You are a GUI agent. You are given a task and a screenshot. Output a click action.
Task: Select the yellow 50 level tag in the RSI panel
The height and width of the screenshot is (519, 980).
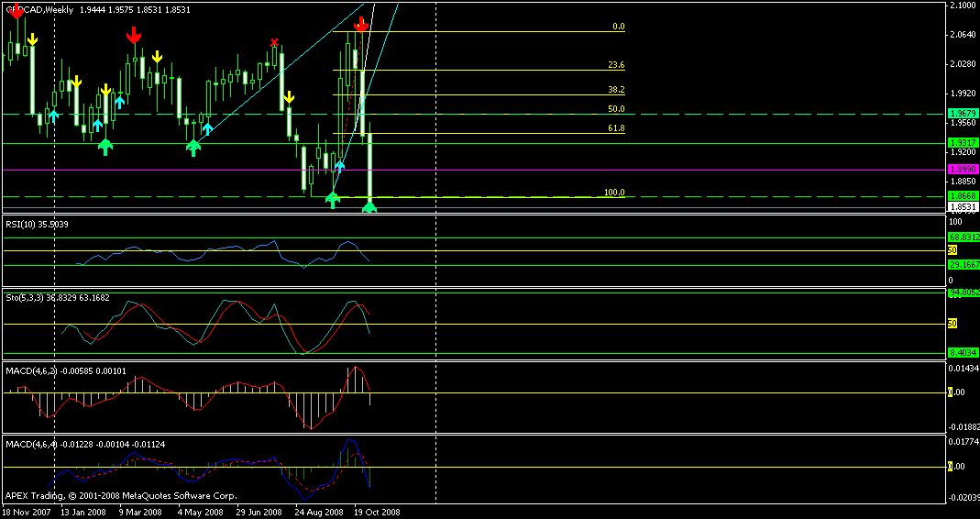tap(952, 250)
